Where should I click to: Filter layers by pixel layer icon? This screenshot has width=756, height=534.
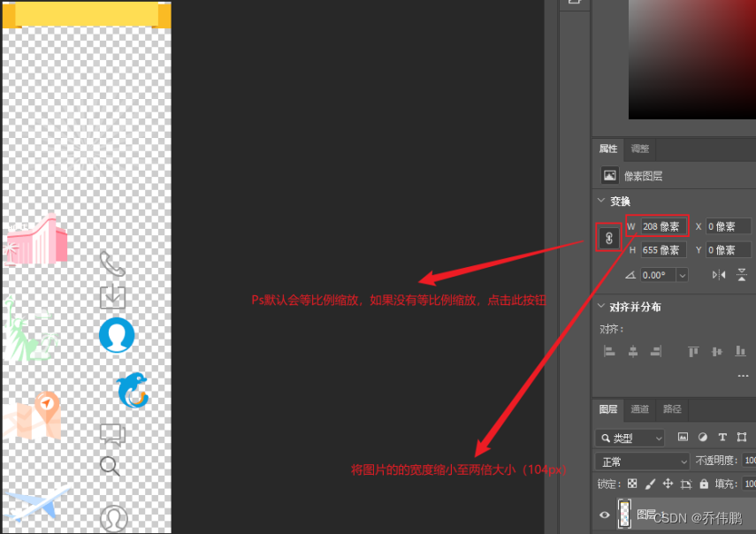(x=683, y=437)
